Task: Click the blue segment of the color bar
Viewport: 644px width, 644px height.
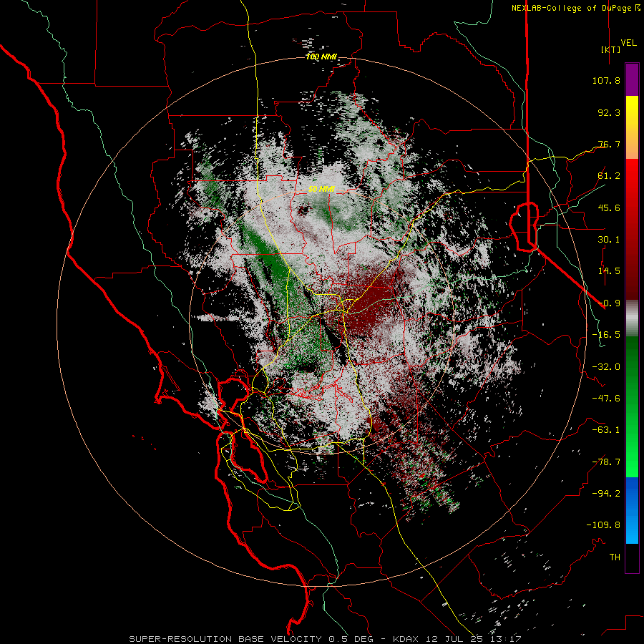Action: 632,510
